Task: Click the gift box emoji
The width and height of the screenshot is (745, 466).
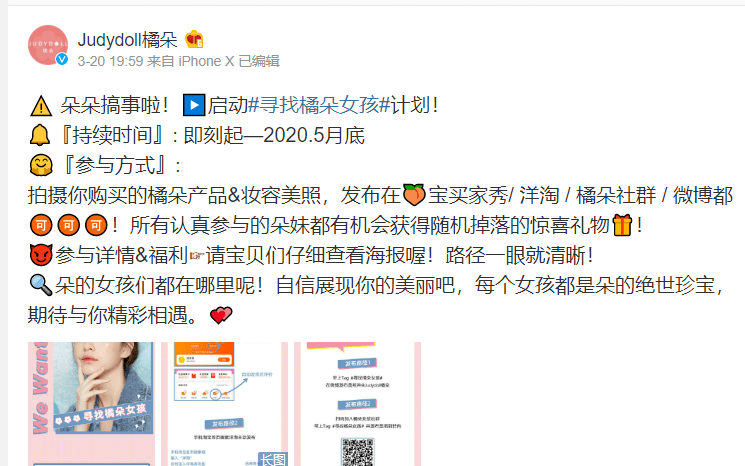Action: pyautogui.click(x=622, y=225)
